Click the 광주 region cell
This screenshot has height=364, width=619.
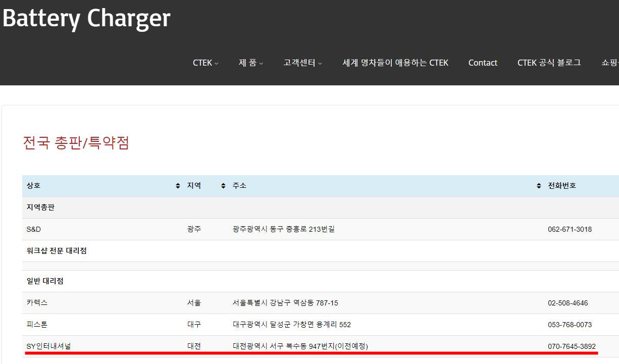(194, 229)
